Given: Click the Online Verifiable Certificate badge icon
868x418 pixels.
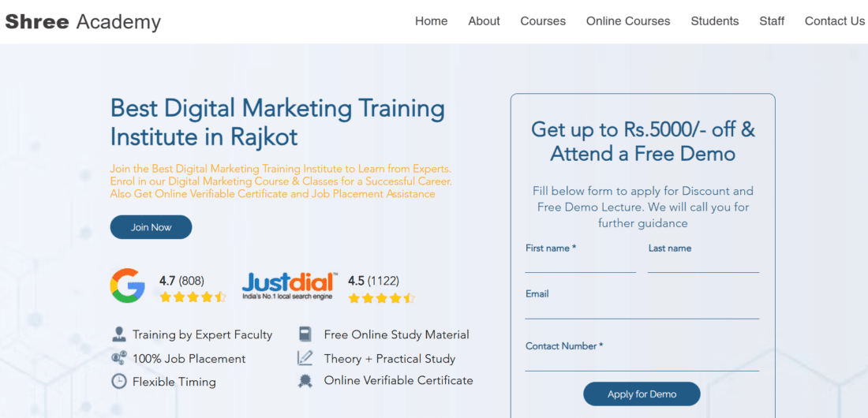Looking at the screenshot, I should 305,381.
